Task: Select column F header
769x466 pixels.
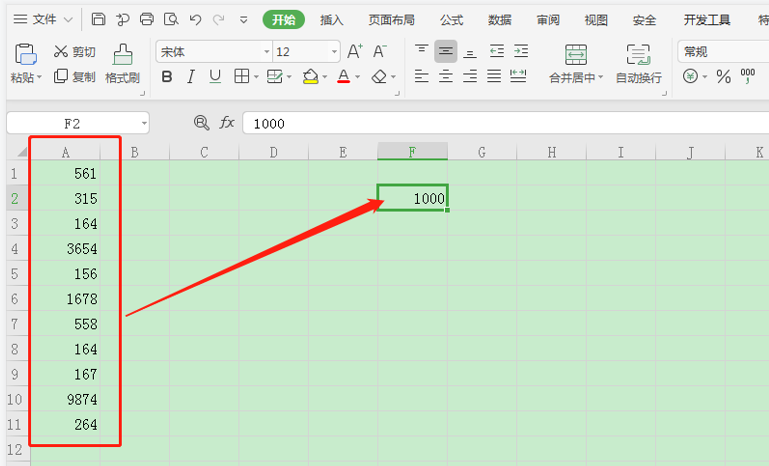Action: (412, 152)
